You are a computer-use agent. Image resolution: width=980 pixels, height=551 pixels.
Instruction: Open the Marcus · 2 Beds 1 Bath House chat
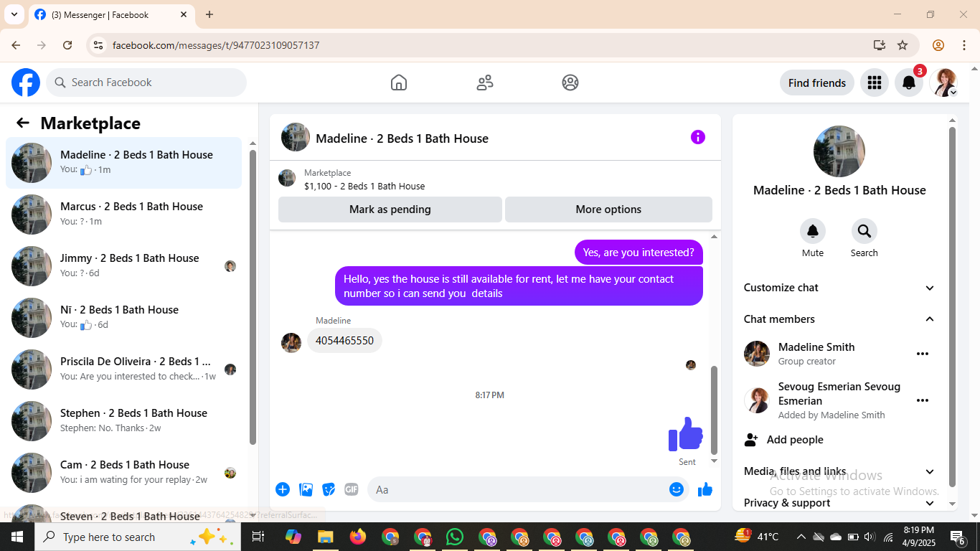tap(124, 215)
